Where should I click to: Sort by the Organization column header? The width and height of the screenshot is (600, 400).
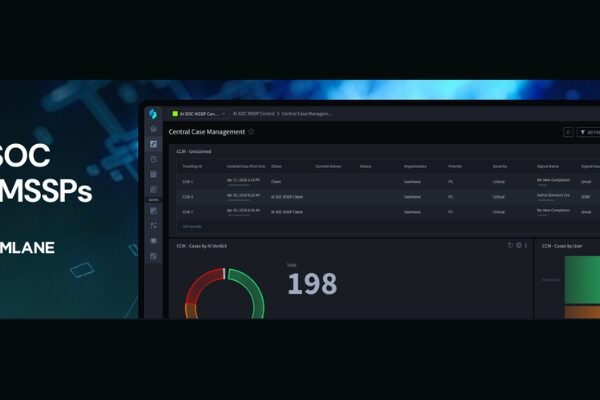[x=415, y=166]
